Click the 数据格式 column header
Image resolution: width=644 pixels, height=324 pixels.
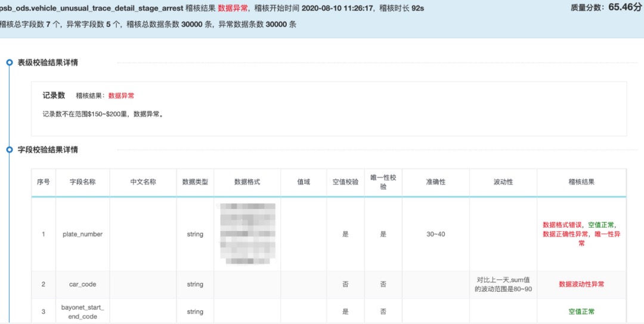click(x=247, y=182)
